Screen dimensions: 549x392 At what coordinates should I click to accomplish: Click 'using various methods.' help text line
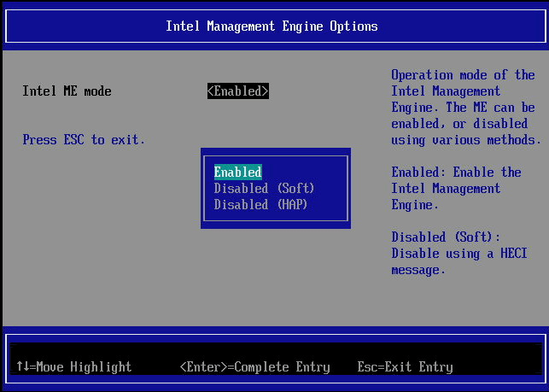pyautogui.click(x=466, y=140)
